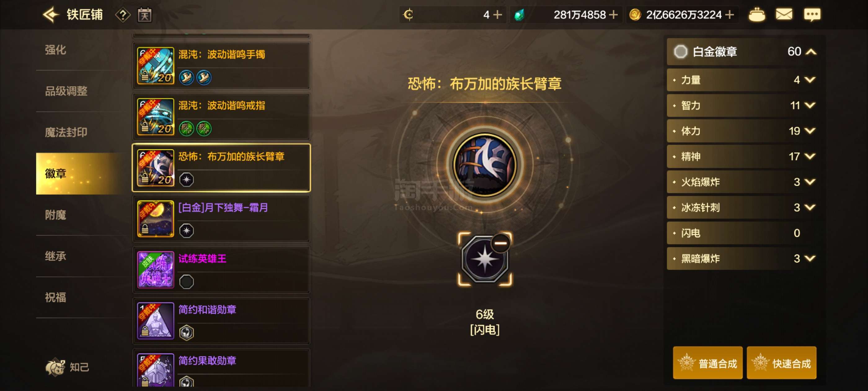Viewport: 868px width, 391px height.
Task: Open the chat bubble icon
Action: point(812,15)
